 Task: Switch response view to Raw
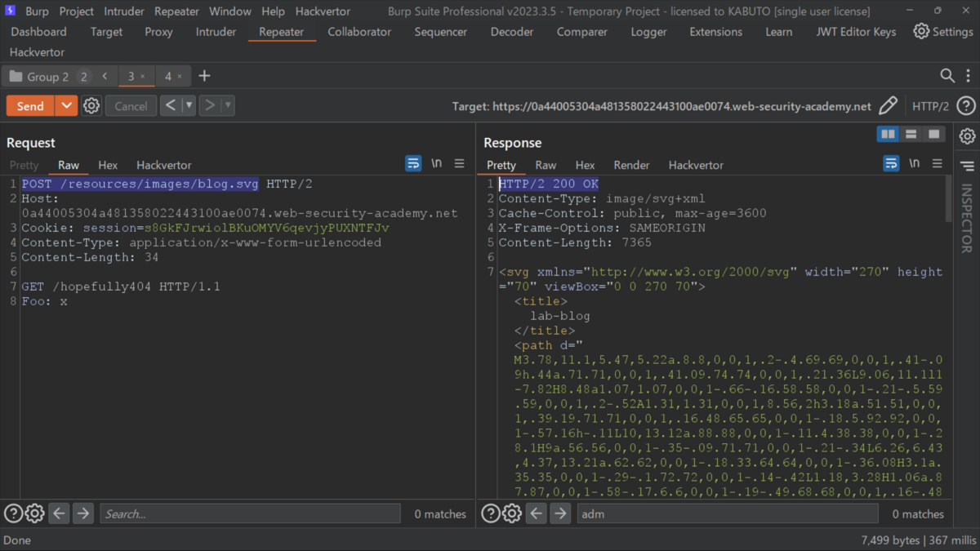pos(546,165)
